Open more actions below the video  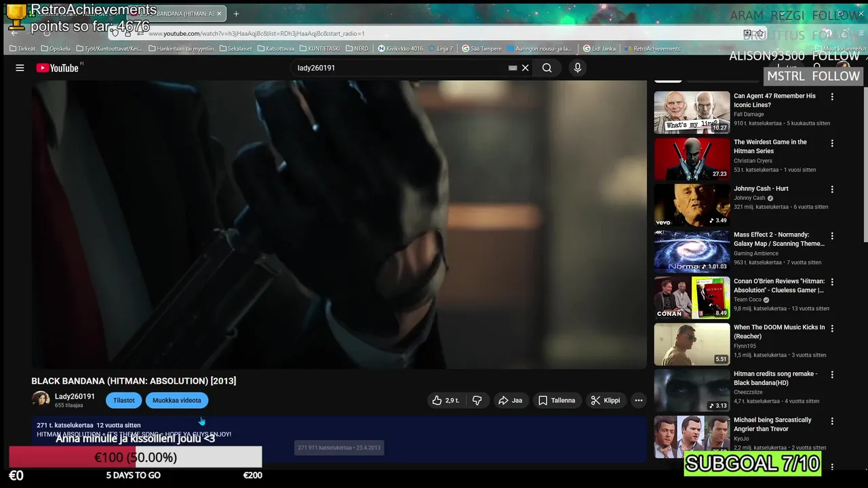click(x=638, y=401)
